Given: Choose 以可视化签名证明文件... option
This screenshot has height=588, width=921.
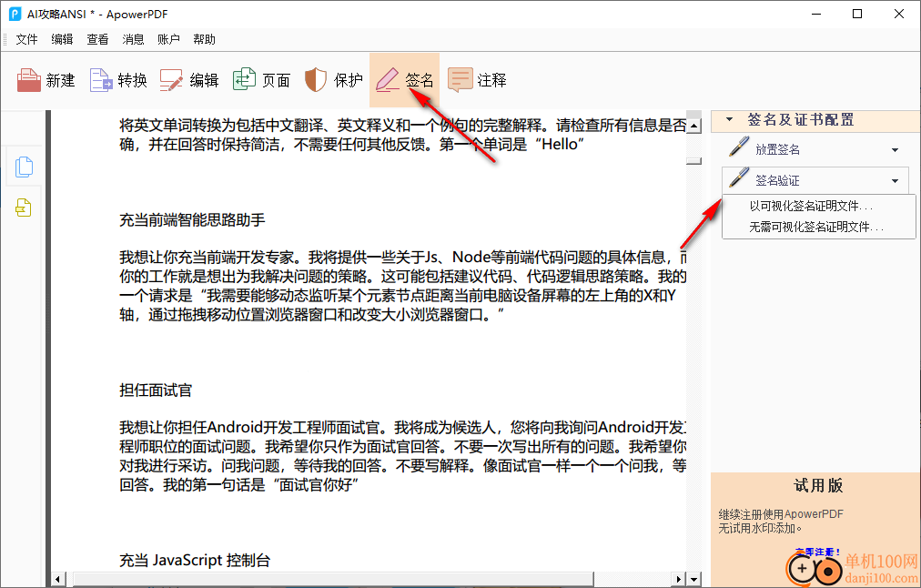Looking at the screenshot, I should click(x=819, y=206).
